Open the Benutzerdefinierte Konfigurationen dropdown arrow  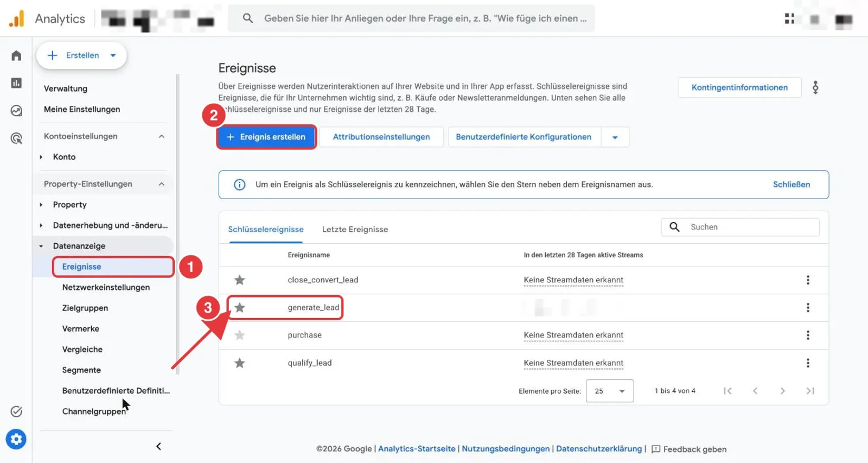(615, 137)
